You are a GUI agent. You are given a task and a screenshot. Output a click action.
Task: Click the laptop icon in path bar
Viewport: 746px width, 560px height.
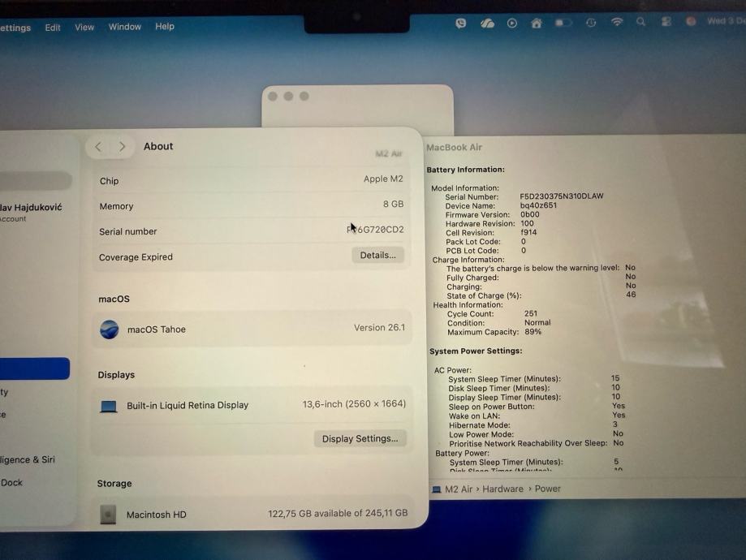click(x=436, y=489)
